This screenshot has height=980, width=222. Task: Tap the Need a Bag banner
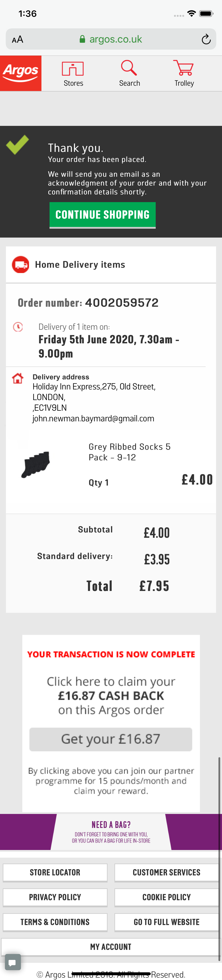pos(111,832)
